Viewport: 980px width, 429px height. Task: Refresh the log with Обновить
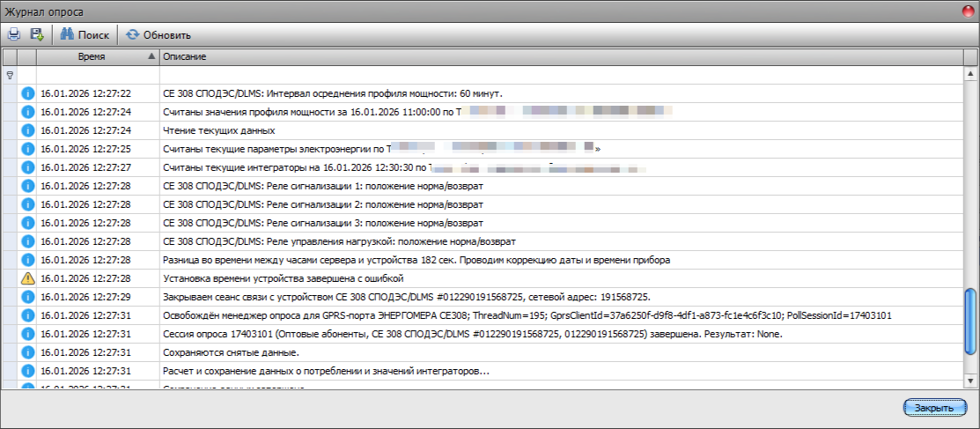[158, 34]
